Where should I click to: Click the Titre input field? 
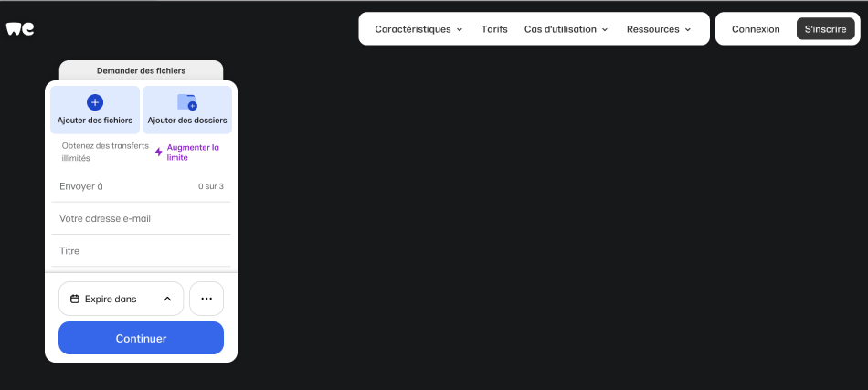[141, 250]
